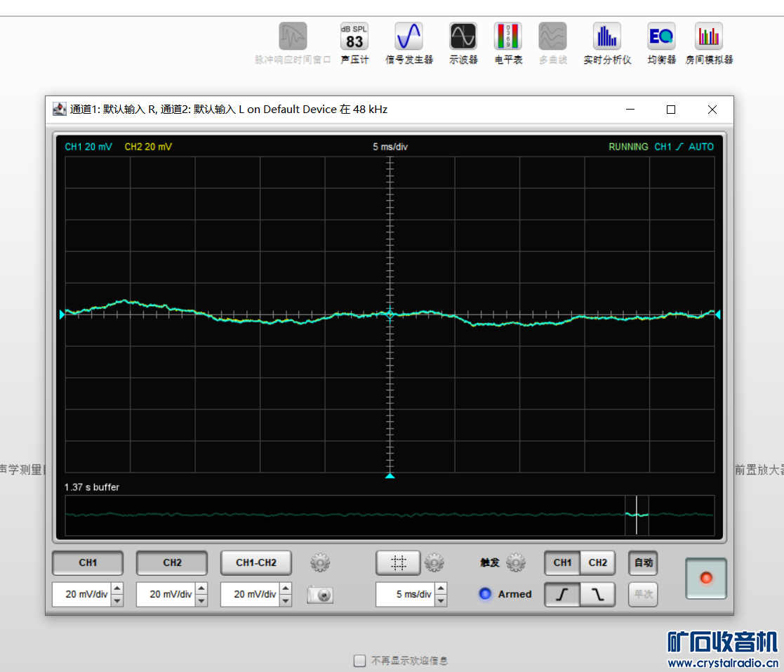Increase the 5 ms/div timebase up arrow
Image resolution: width=784 pixels, height=672 pixels.
point(441,589)
